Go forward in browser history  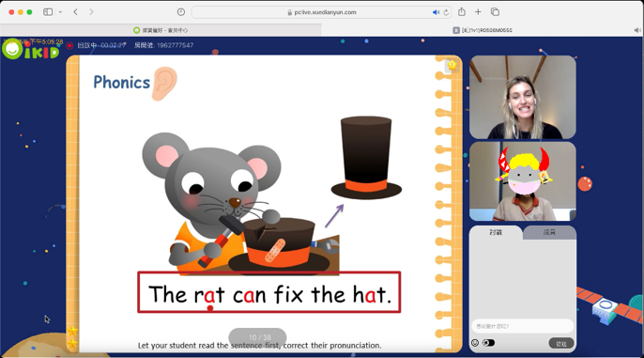coord(91,12)
